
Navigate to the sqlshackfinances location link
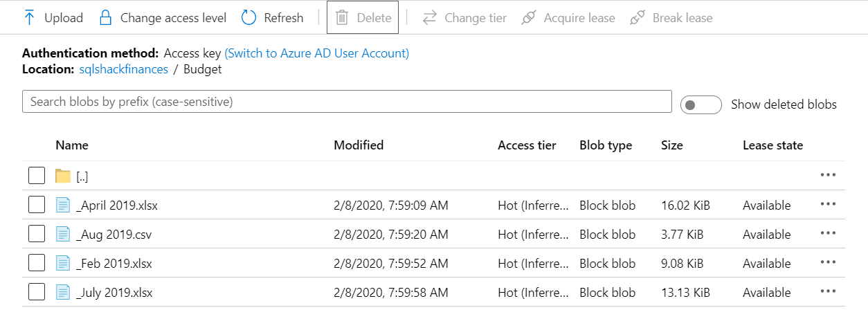[123, 69]
